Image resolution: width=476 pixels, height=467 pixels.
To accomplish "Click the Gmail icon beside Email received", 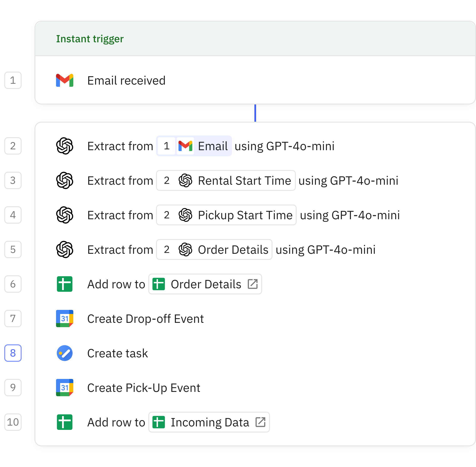I will (x=65, y=80).
